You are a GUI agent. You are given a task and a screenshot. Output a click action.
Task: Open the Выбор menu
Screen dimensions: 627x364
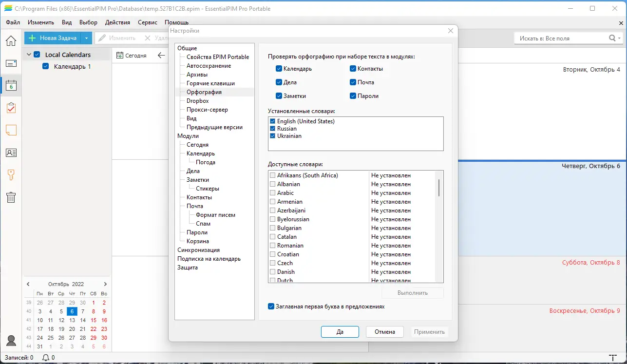tap(88, 22)
